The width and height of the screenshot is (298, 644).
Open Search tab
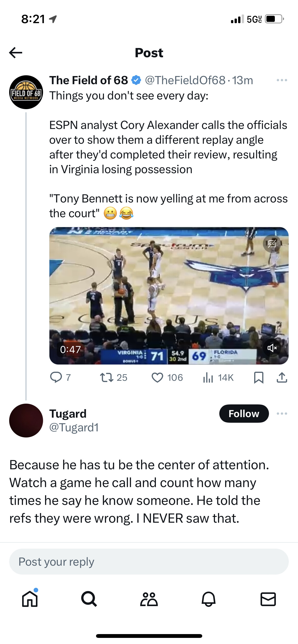(x=89, y=599)
